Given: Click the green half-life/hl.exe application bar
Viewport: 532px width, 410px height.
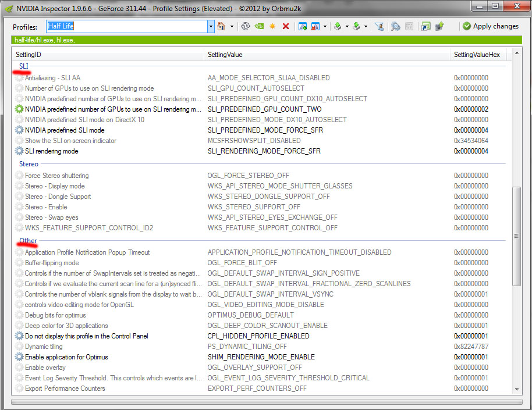Looking at the screenshot, I should [x=267, y=40].
